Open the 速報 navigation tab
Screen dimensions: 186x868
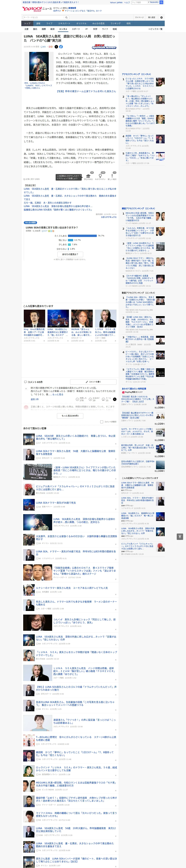pyautogui.click(x=38, y=24)
